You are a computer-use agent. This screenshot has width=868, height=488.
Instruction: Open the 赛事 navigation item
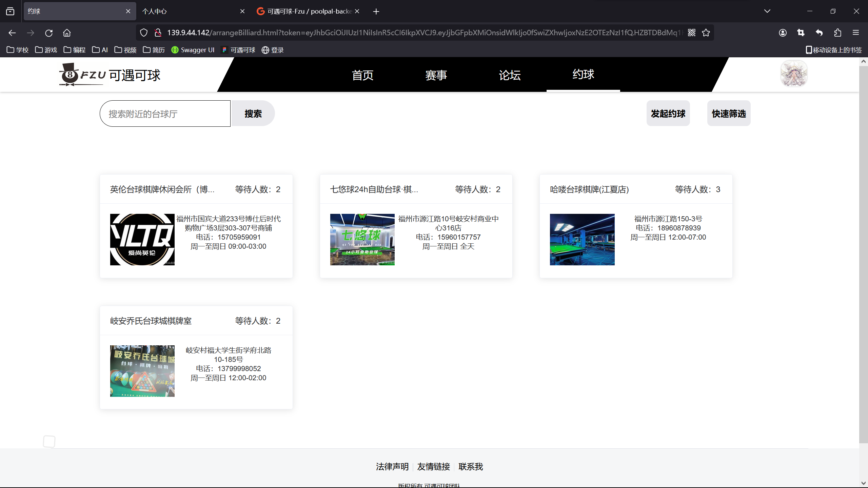point(436,75)
